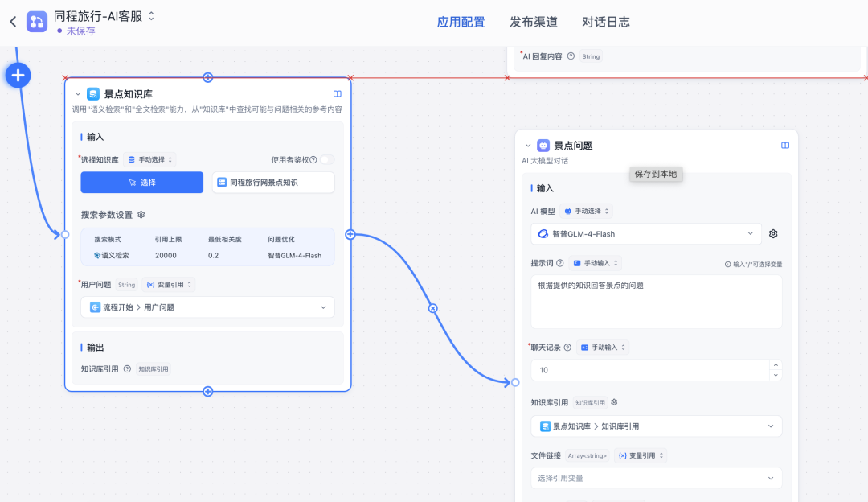The width and height of the screenshot is (868, 502).
Task: Open 选择知识库 手动选择 mode dropdown
Action: pos(150,159)
